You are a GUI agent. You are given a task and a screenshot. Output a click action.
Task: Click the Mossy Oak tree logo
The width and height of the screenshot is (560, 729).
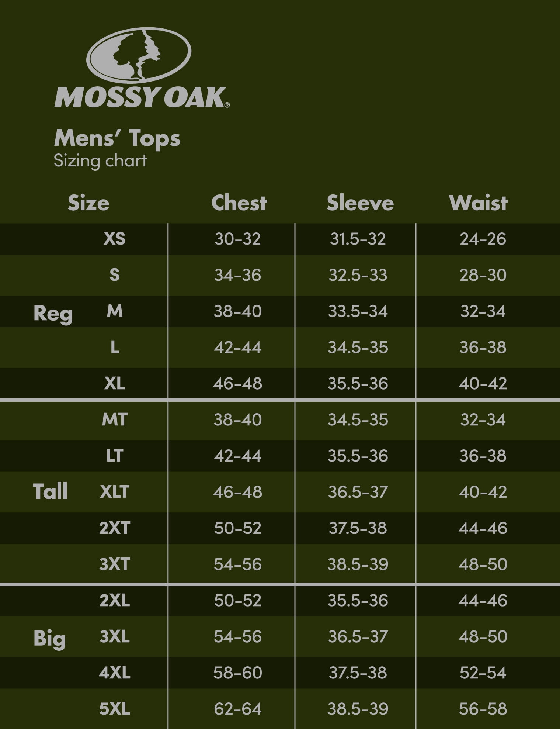(x=139, y=55)
